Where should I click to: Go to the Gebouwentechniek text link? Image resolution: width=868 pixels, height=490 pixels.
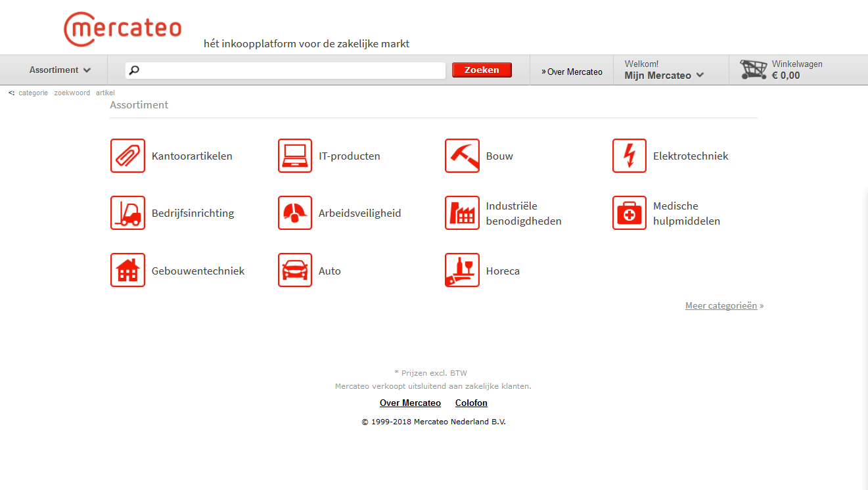pyautogui.click(x=198, y=271)
